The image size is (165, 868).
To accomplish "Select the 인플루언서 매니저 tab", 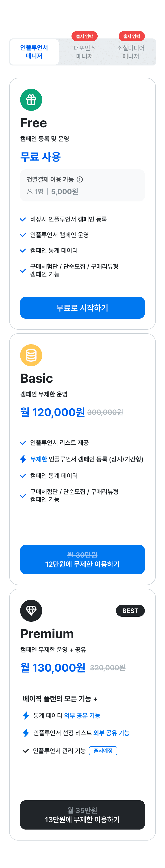I will coord(34,52).
